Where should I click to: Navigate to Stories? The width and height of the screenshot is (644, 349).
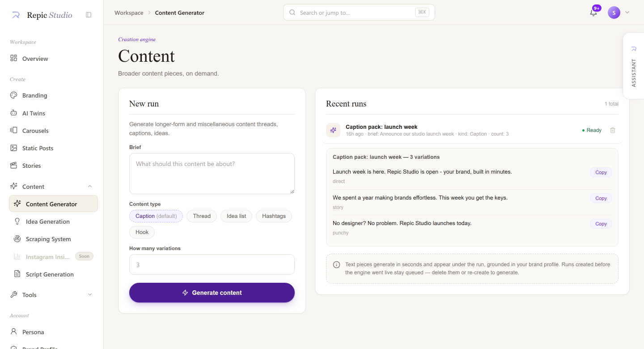[x=53, y=166]
